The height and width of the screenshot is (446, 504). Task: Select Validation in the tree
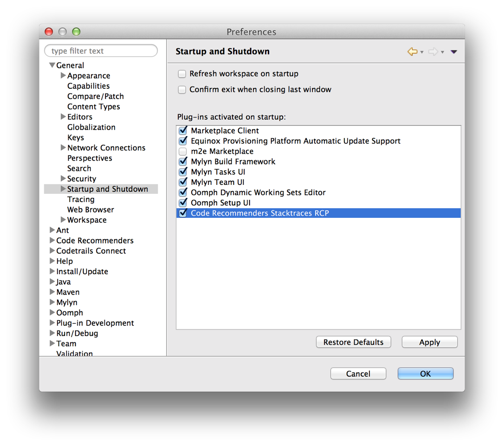[x=75, y=353]
